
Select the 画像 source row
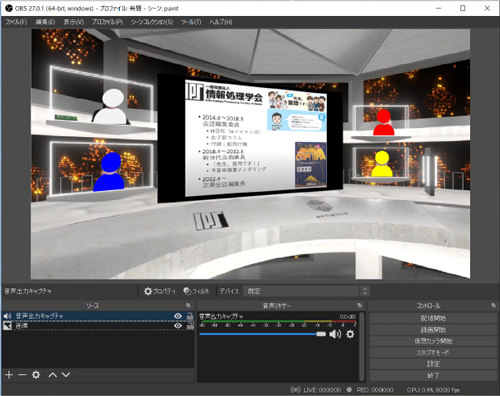[98, 326]
